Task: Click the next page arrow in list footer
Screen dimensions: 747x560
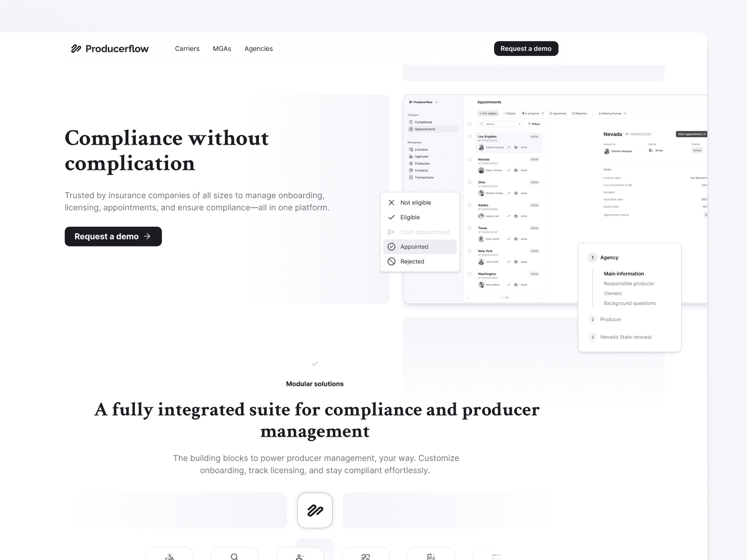Action: coord(542,298)
